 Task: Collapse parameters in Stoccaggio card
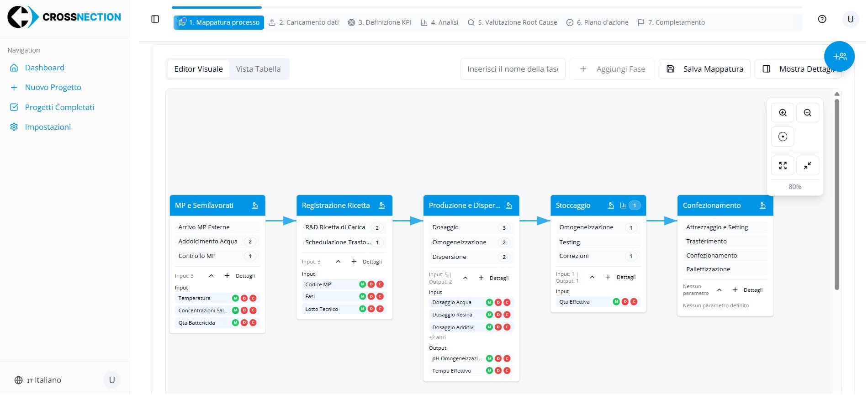click(x=592, y=277)
